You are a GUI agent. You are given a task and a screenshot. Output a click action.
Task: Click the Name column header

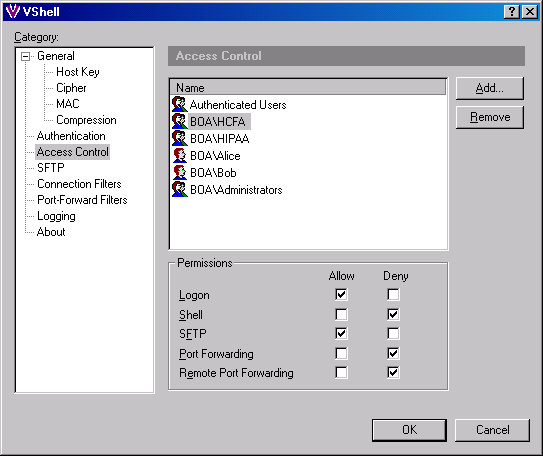[308, 87]
